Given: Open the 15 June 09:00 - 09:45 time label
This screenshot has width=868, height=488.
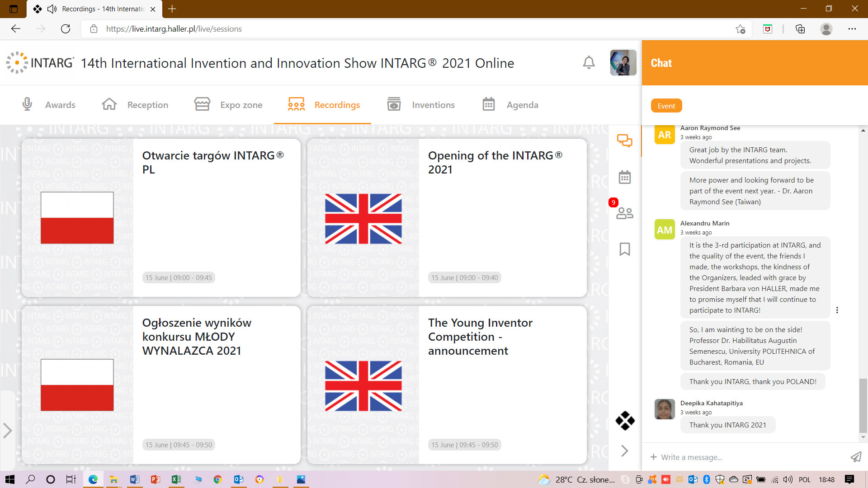Looking at the screenshot, I should (x=179, y=277).
